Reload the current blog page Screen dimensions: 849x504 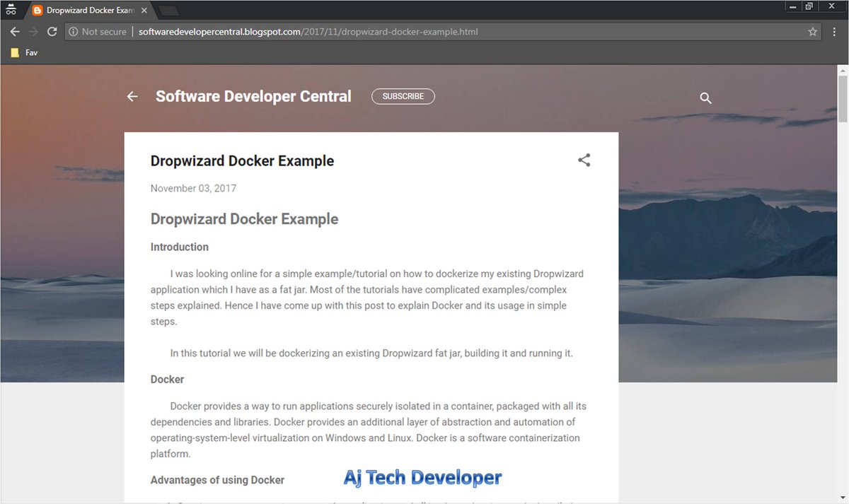pos(52,31)
